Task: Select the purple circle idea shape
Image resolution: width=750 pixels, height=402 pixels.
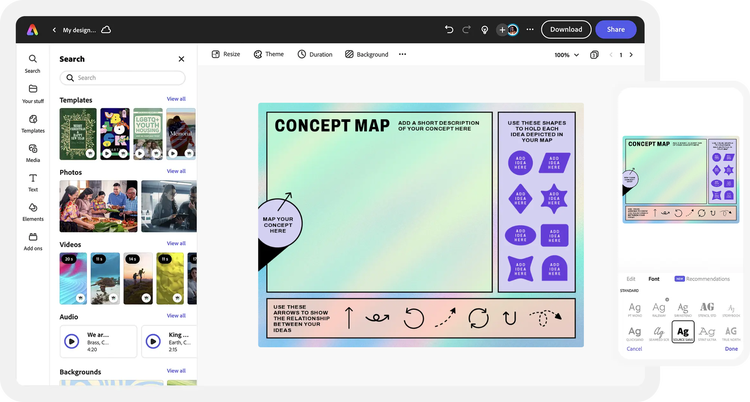Action: [520, 163]
